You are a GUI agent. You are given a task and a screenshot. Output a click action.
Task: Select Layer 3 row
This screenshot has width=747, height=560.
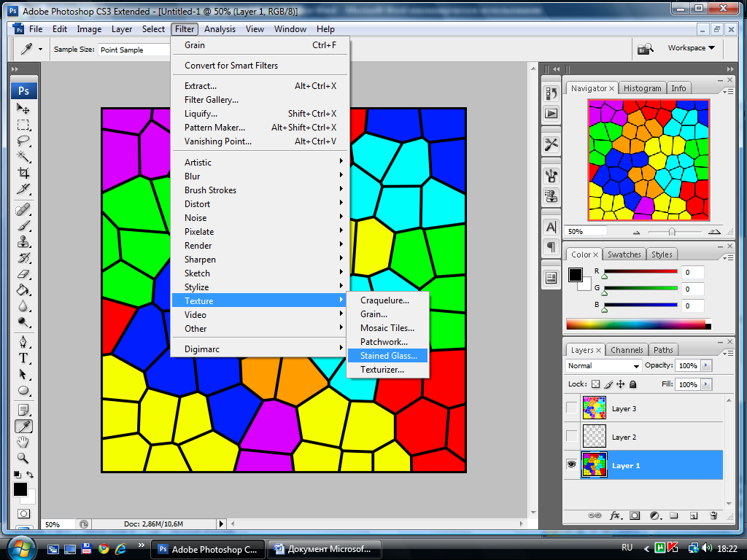tap(643, 408)
